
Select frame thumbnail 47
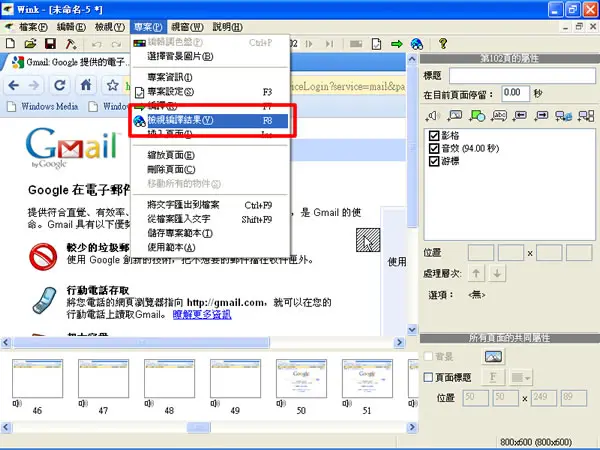[x=103, y=378]
